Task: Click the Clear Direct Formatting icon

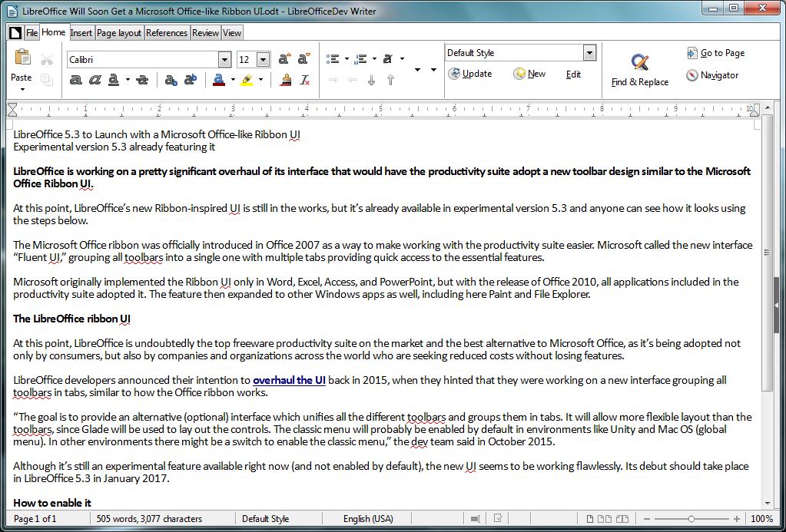Action: (x=305, y=80)
